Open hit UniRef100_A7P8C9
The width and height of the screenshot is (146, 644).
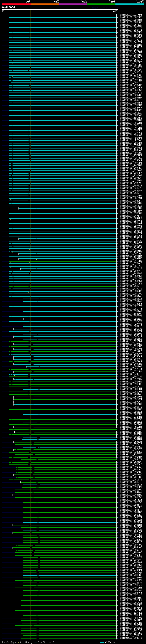point(131,357)
